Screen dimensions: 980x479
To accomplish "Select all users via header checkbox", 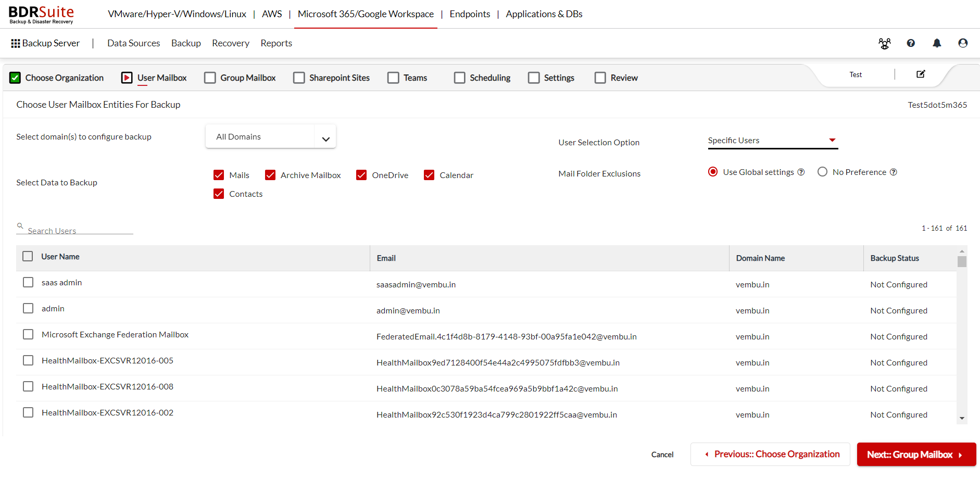I will point(28,256).
